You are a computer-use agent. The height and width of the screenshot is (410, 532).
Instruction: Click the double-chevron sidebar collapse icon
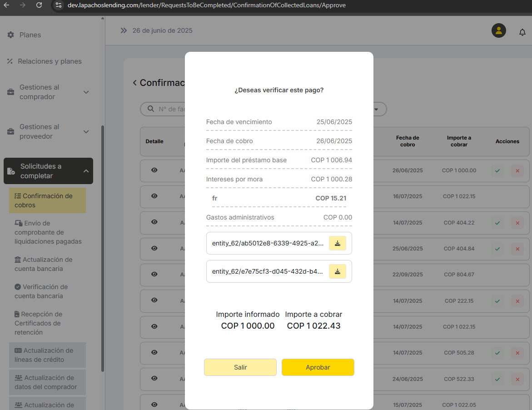[124, 30]
